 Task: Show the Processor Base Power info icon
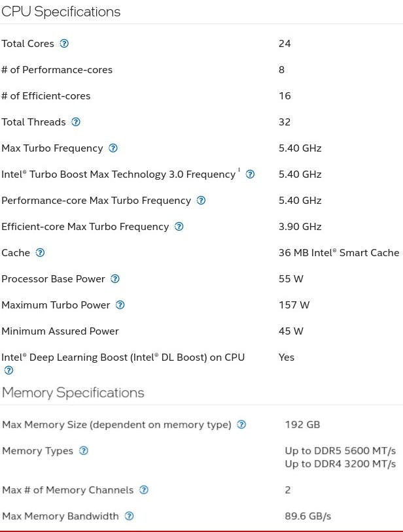[115, 279]
